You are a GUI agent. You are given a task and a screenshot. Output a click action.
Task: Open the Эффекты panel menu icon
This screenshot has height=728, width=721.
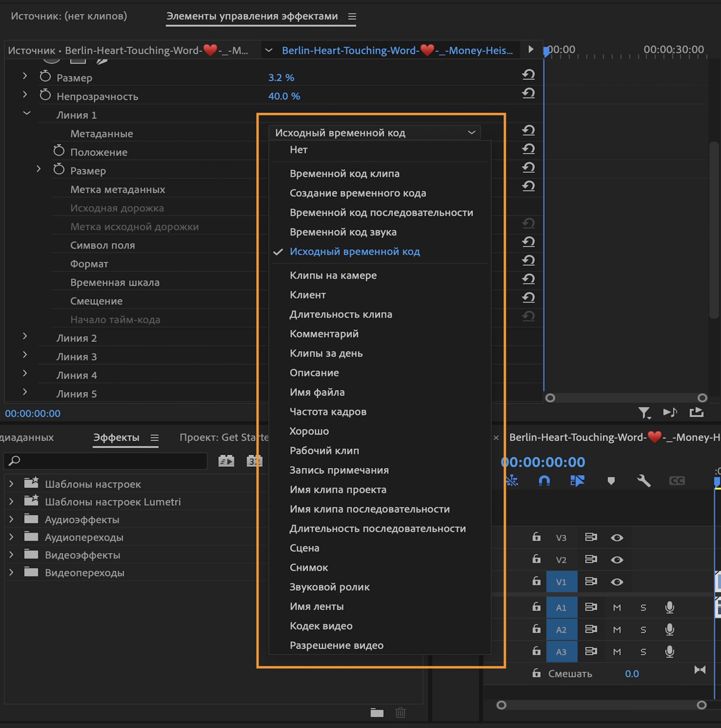155,438
